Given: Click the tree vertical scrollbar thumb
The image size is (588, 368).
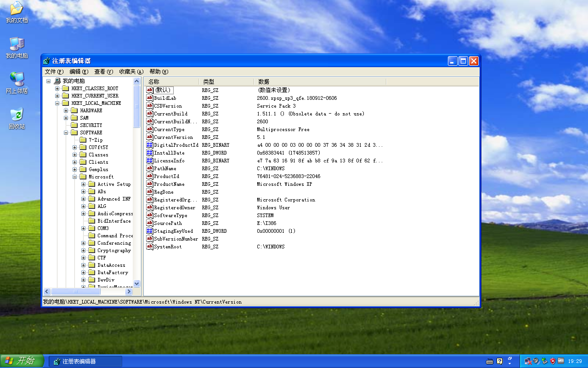Looking at the screenshot, I should (x=136, y=106).
